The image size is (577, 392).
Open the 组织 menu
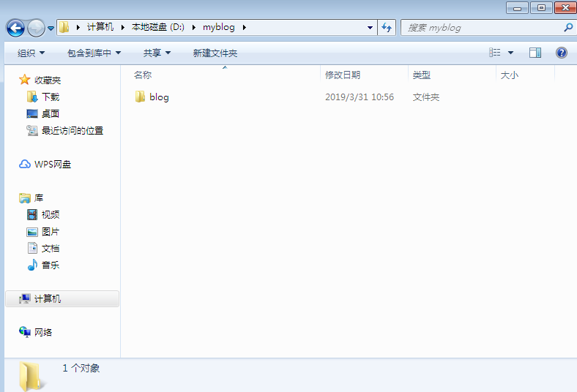pyautogui.click(x=31, y=53)
